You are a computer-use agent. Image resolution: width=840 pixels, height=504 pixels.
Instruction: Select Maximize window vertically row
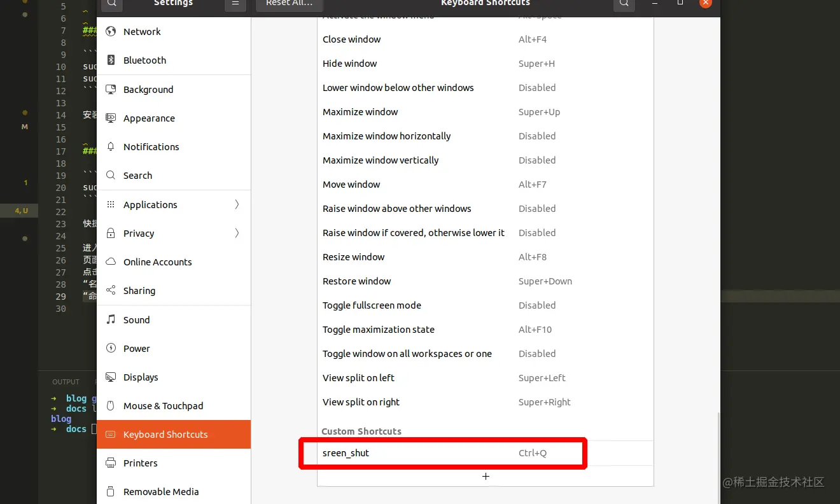486,160
